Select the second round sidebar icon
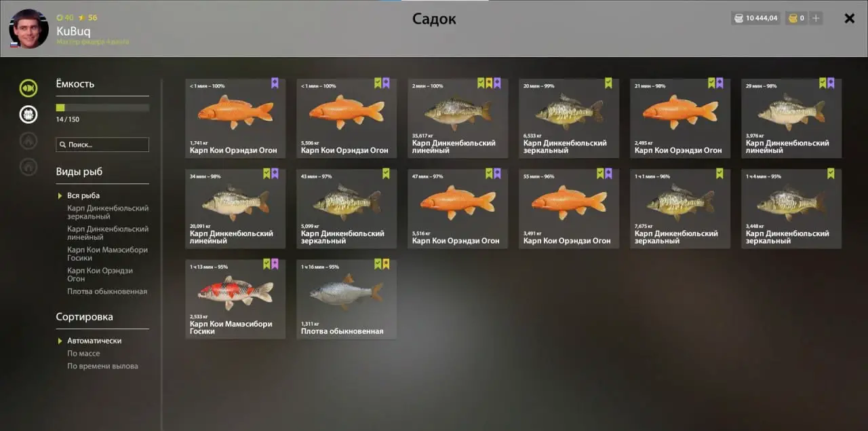The image size is (868, 431). pyautogui.click(x=28, y=114)
